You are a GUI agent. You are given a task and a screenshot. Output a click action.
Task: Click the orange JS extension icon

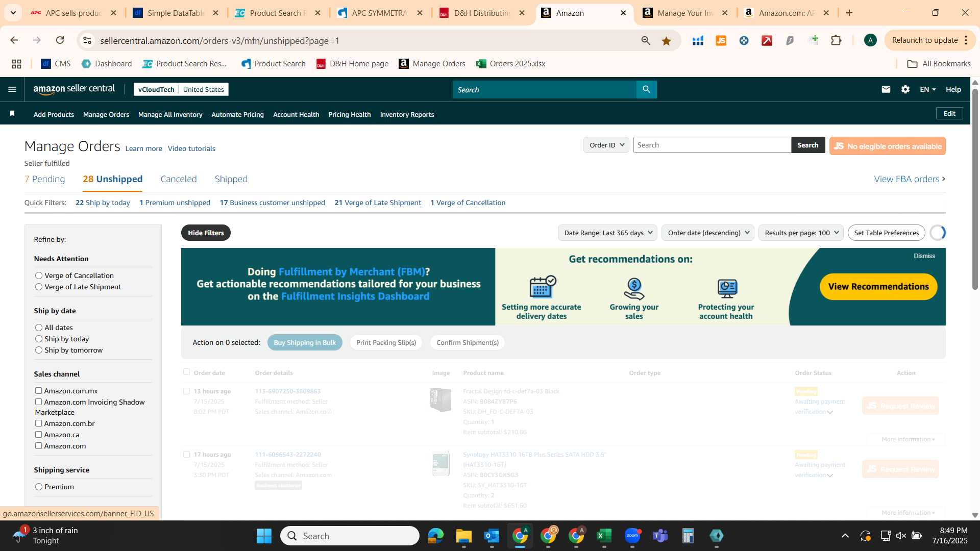tap(721, 40)
